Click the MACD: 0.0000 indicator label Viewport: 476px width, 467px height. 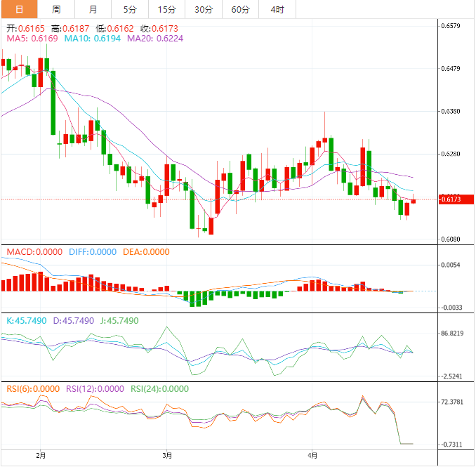(34, 252)
